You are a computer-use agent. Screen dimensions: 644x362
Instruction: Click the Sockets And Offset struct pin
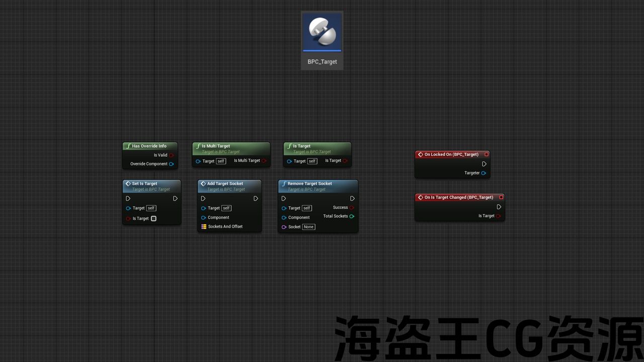coord(204,227)
